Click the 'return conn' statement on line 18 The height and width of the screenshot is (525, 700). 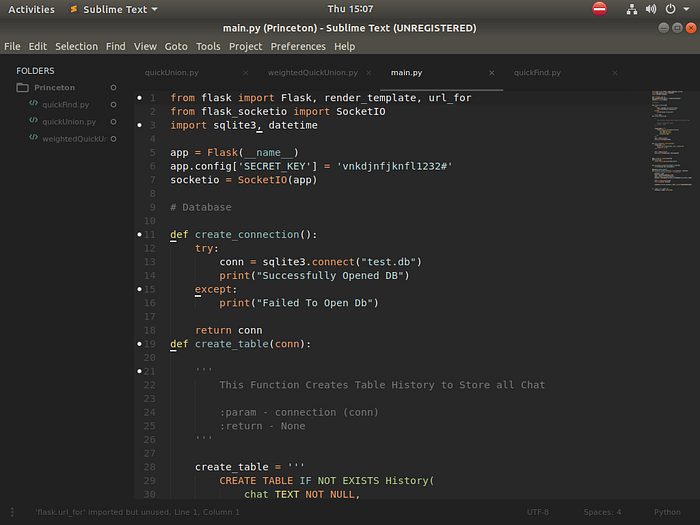point(229,330)
